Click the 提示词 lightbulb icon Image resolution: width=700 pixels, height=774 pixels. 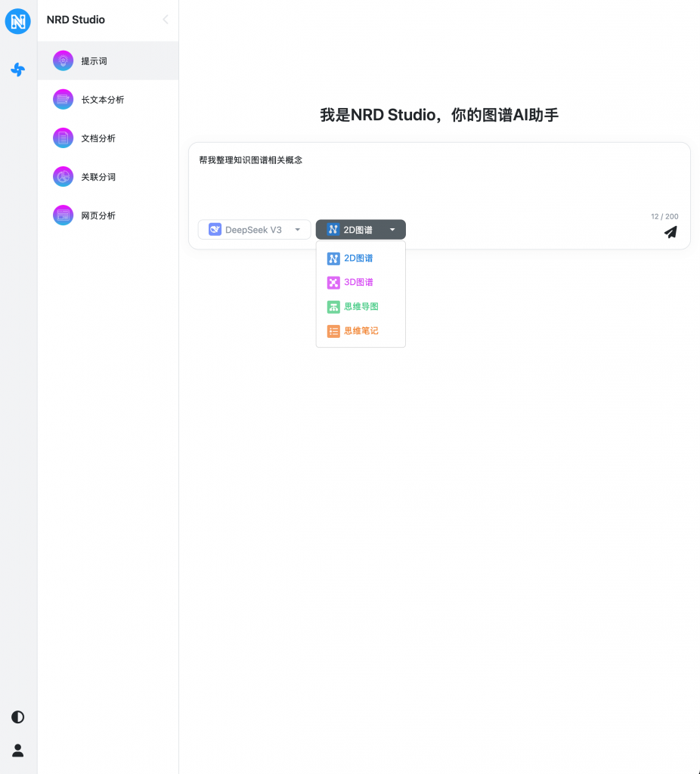pos(63,61)
